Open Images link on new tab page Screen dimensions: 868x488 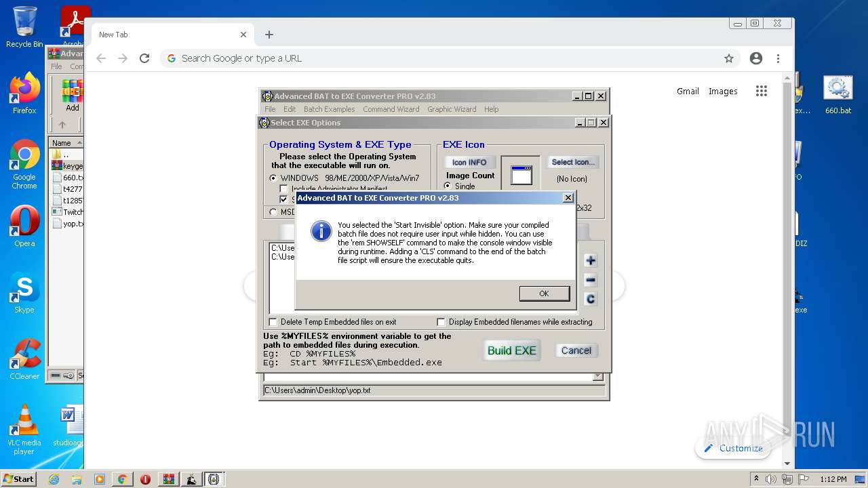pos(723,91)
